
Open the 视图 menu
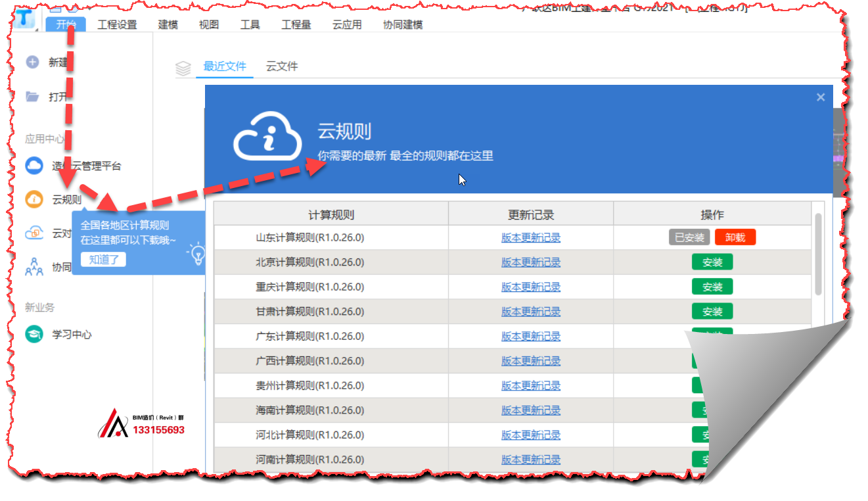click(x=209, y=25)
